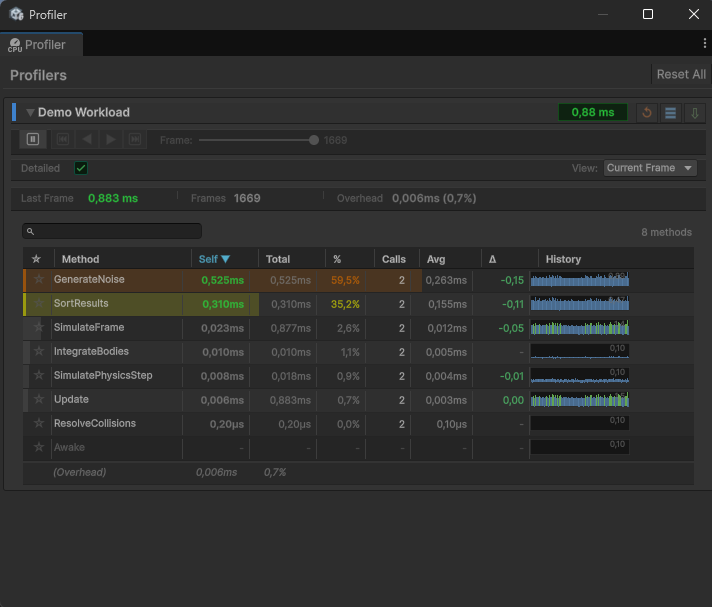Image resolution: width=712 pixels, height=607 pixels.
Task: Click the Last Frame 0,883 ms value
Action: [113, 198]
